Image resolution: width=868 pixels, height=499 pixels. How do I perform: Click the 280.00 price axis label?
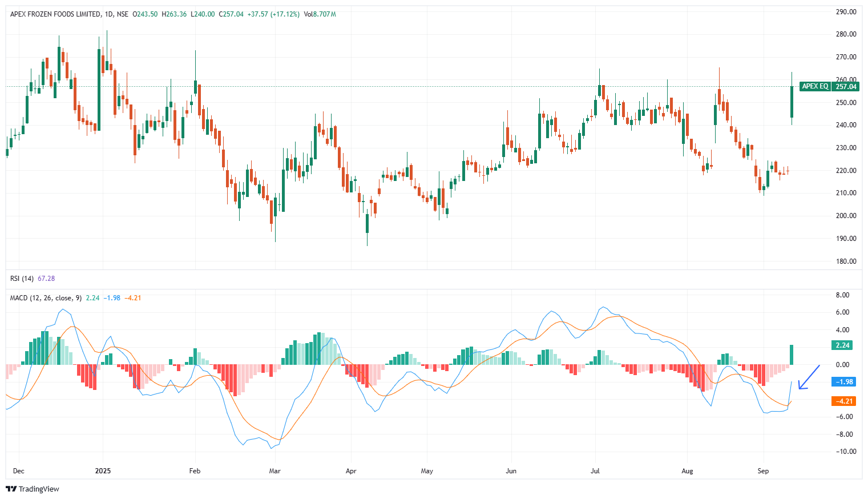tap(846, 34)
